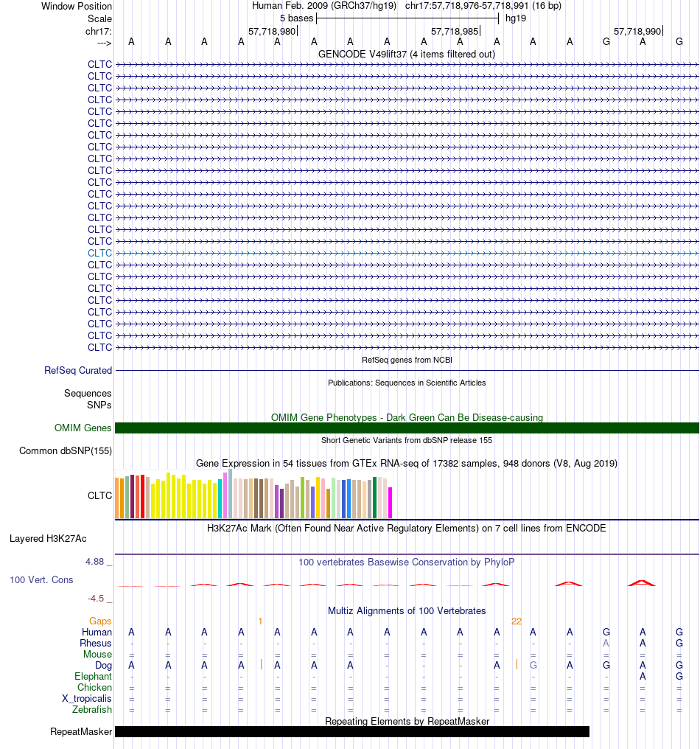Open the GTEx Gene Expression track title
The height and width of the screenshot is (749, 700).
coord(406,464)
